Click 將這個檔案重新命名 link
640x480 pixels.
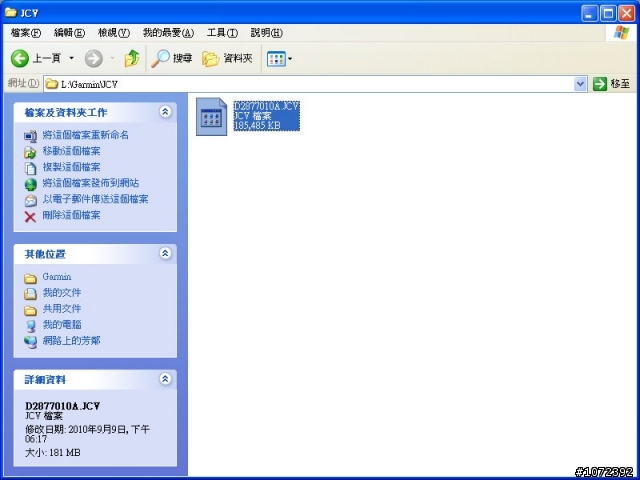pos(85,135)
